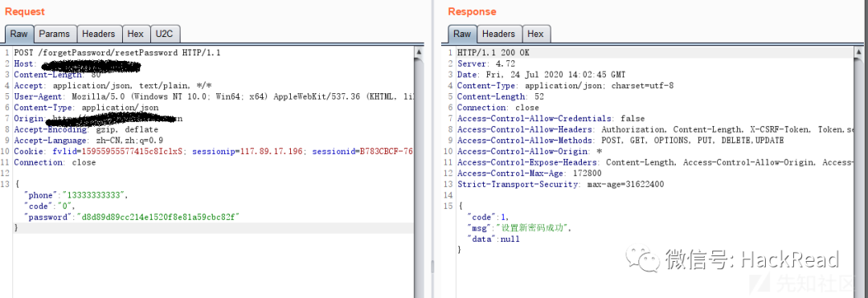The width and height of the screenshot is (868, 298).
Task: Click the Response pane scroll-up arrow
Action: pyautogui.click(x=858, y=51)
